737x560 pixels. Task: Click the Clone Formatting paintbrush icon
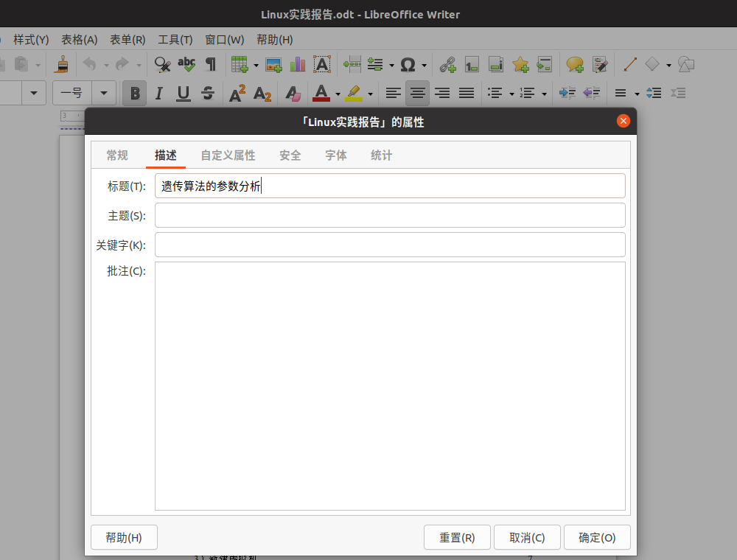62,65
